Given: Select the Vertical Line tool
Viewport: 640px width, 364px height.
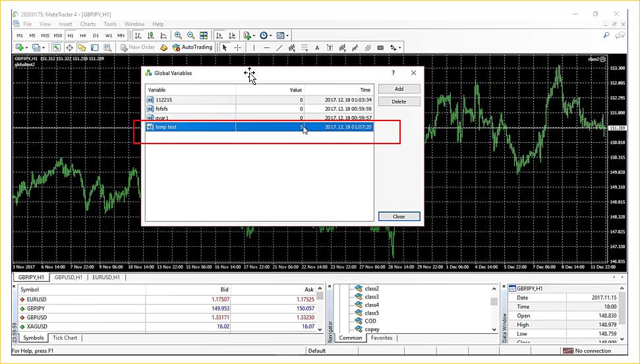Looking at the screenshot, I should coord(254,47).
